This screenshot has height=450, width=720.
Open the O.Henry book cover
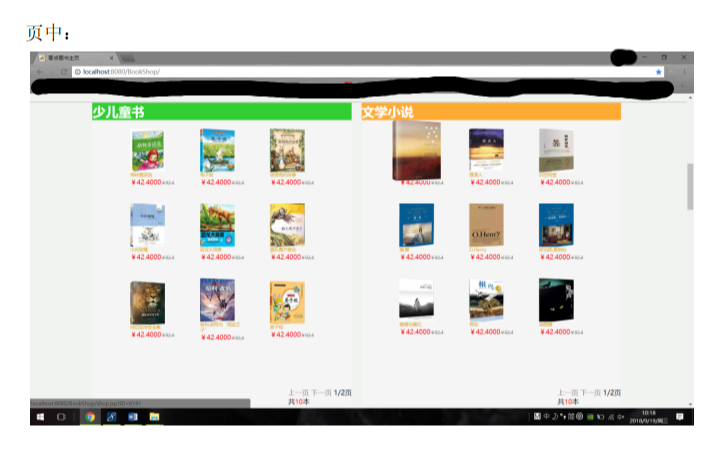click(x=486, y=224)
